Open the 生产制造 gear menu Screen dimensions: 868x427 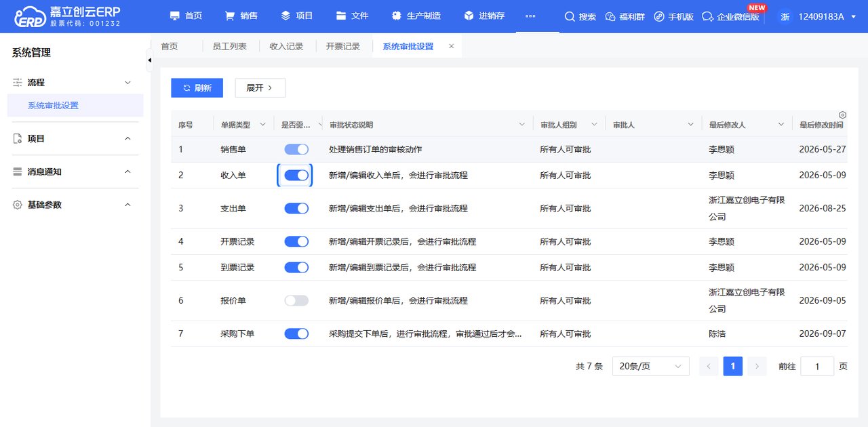point(396,16)
